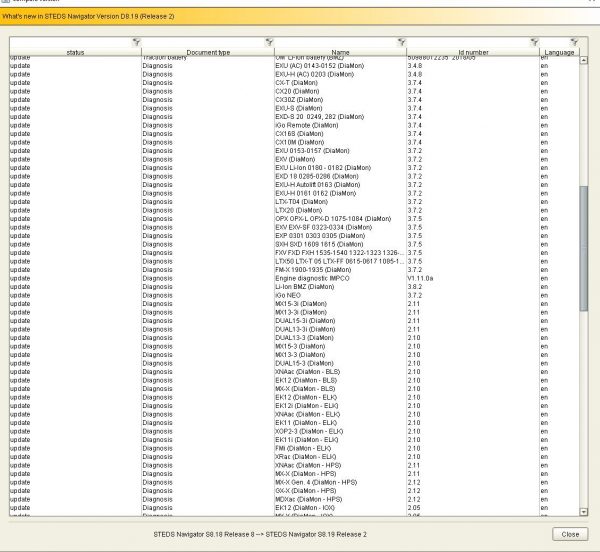The height and width of the screenshot is (552, 600).
Task: Select the CX-T (DiaMon) row
Action: (x=294, y=83)
